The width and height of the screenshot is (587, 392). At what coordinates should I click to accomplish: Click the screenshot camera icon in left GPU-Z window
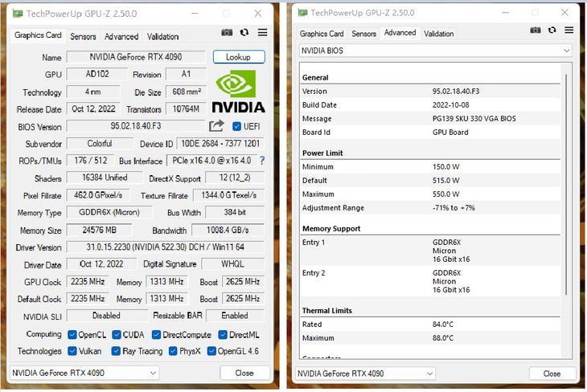(x=227, y=33)
